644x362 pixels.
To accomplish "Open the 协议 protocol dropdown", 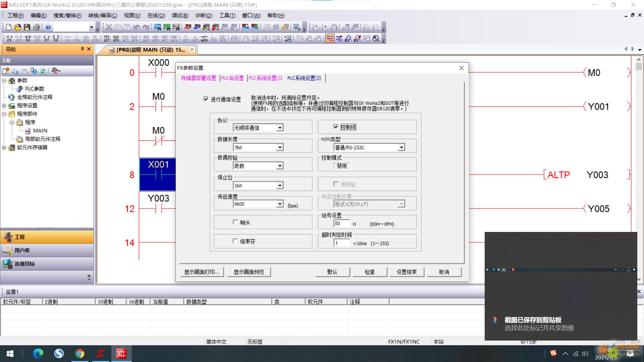I will coord(280,128).
